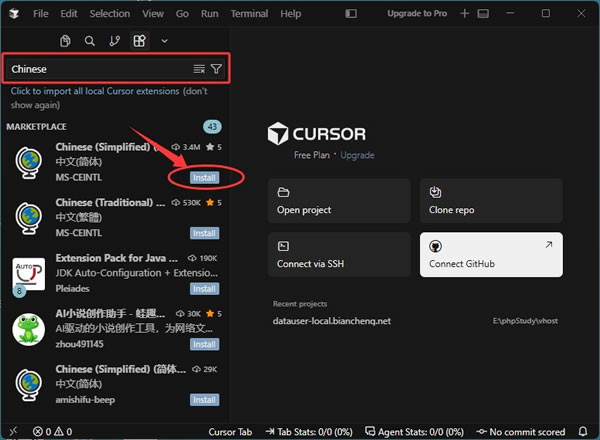Click the external arrow on Connect GitHub

pyautogui.click(x=549, y=244)
